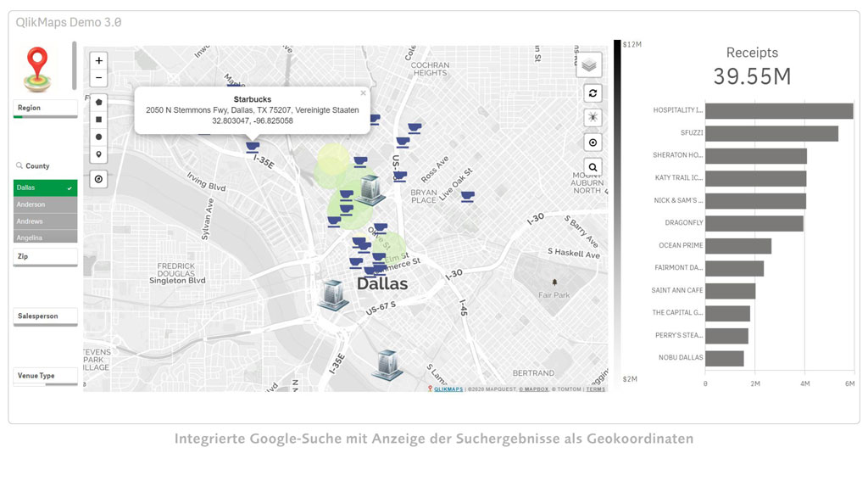Click the HOSPITALITY bar in Receipts chart

click(x=779, y=111)
